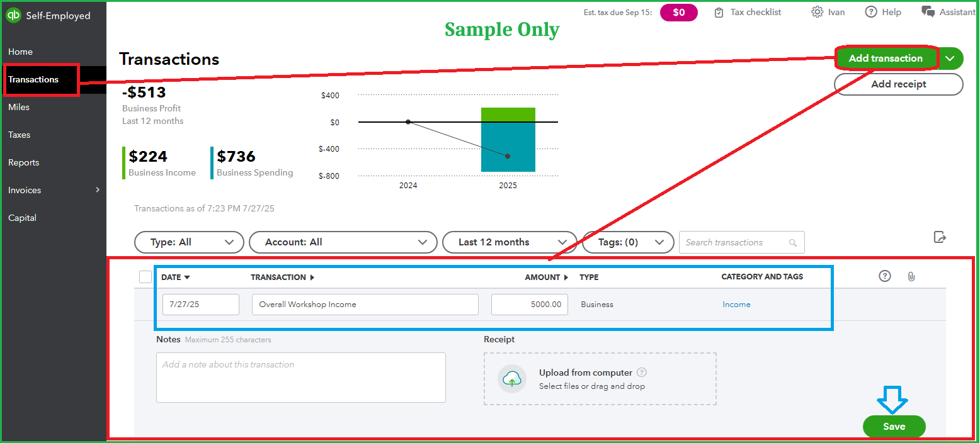Screen dimensions: 980x443
Task: Click the Notes text area
Action: (x=301, y=378)
